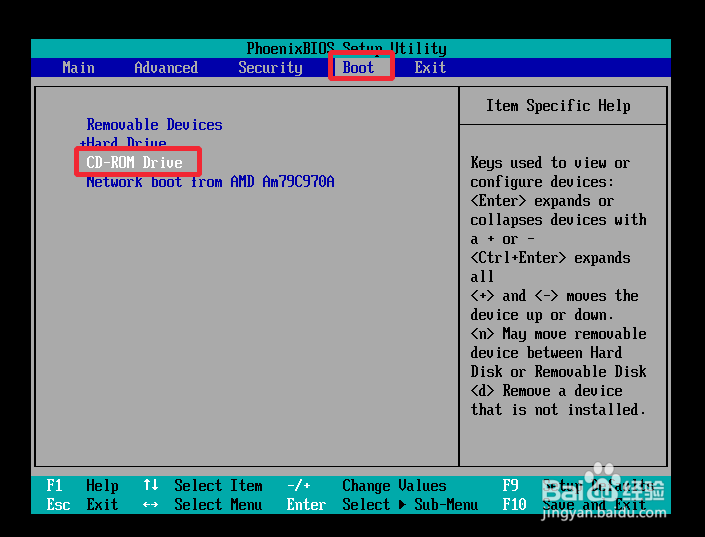Click help line '<n> May move removable'

[558, 334]
